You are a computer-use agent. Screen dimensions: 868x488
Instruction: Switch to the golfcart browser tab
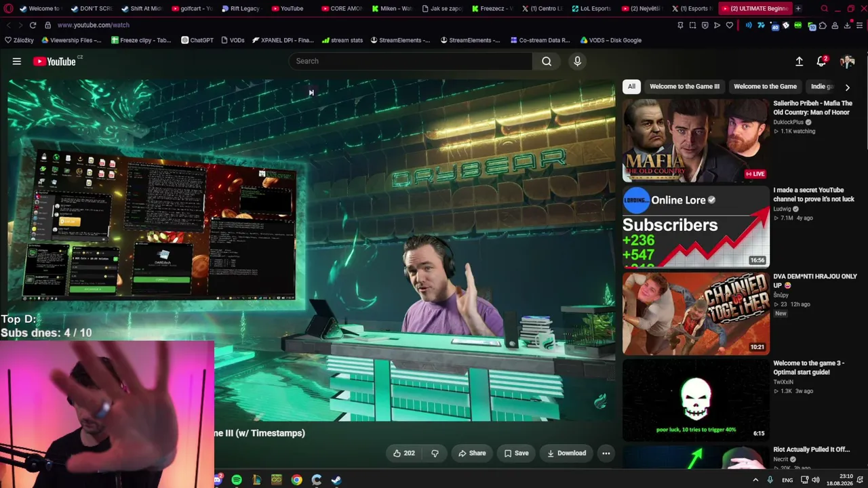pyautogui.click(x=191, y=9)
